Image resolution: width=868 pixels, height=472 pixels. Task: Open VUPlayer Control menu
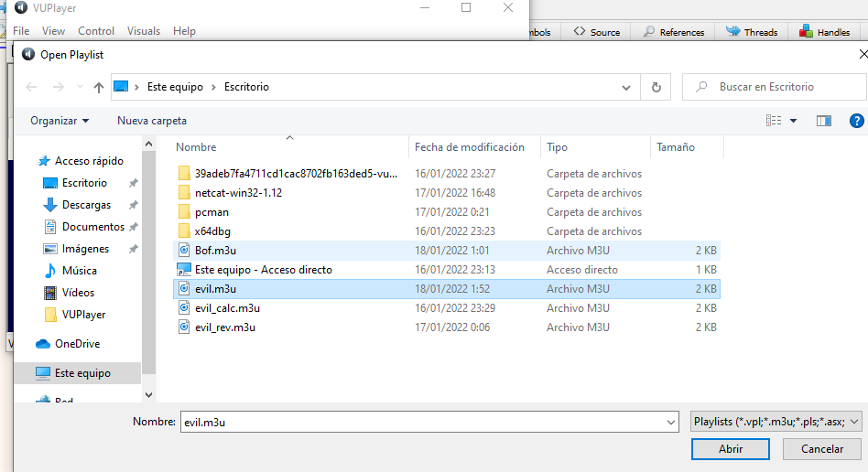96,31
